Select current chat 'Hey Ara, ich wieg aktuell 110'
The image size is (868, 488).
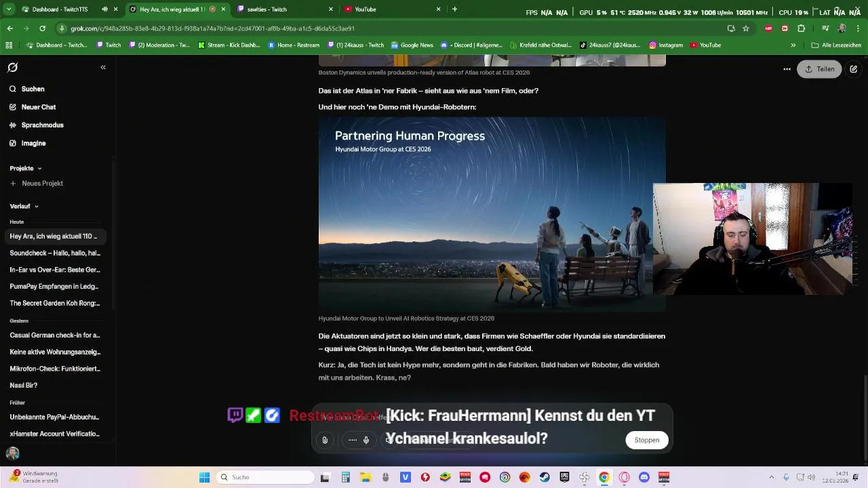pyautogui.click(x=55, y=237)
